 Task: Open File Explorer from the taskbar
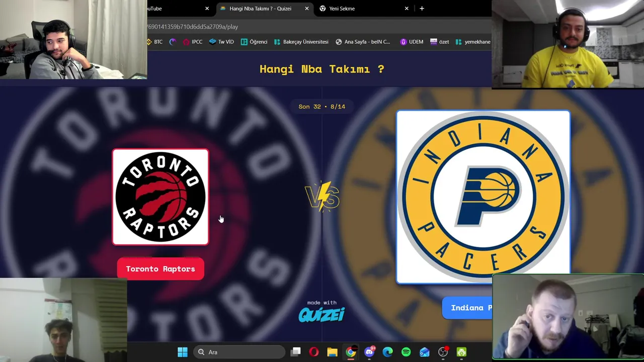click(x=332, y=352)
